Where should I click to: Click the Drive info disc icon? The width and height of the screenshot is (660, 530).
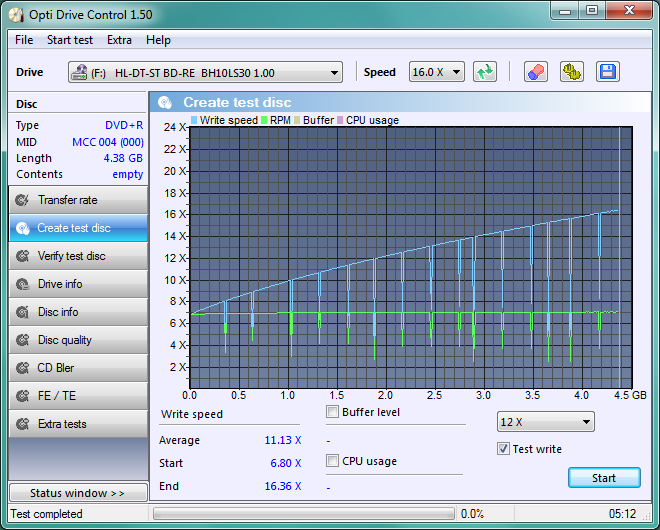click(x=22, y=284)
